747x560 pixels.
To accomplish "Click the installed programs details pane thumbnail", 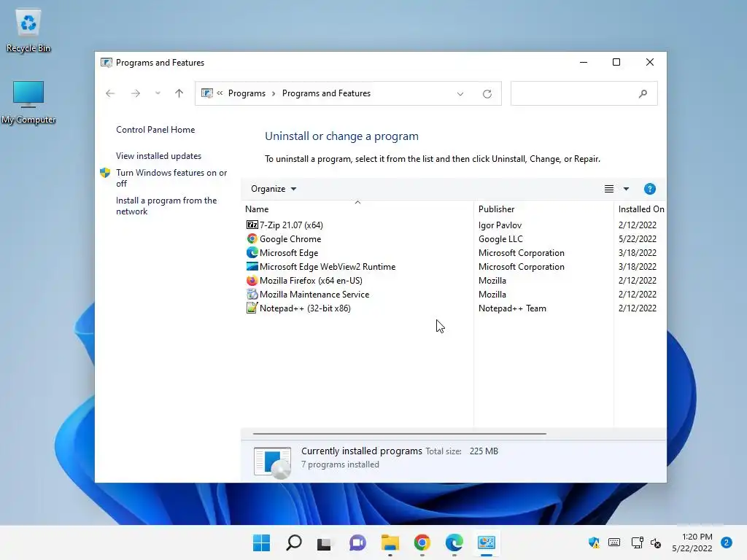I will click(x=272, y=462).
